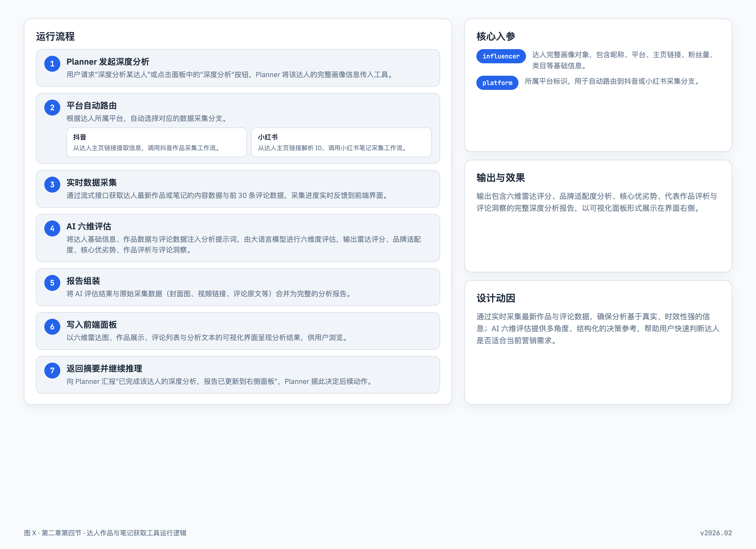756x549 pixels.
Task: Click the influencer parameter badge
Action: (x=501, y=56)
